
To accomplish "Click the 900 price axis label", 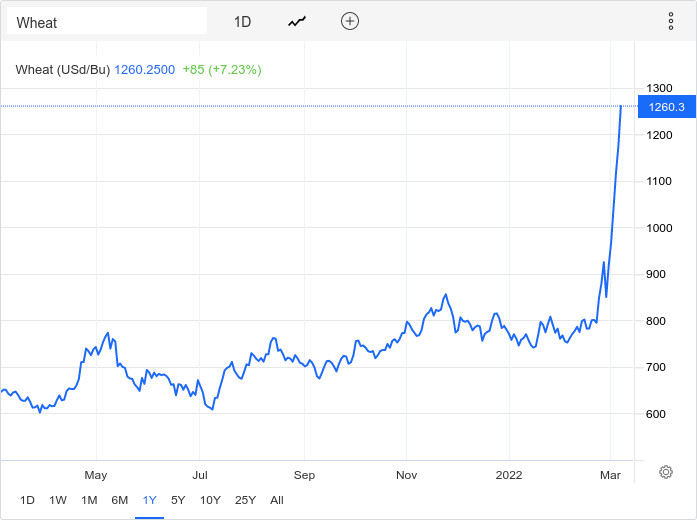I will click(x=656, y=274).
